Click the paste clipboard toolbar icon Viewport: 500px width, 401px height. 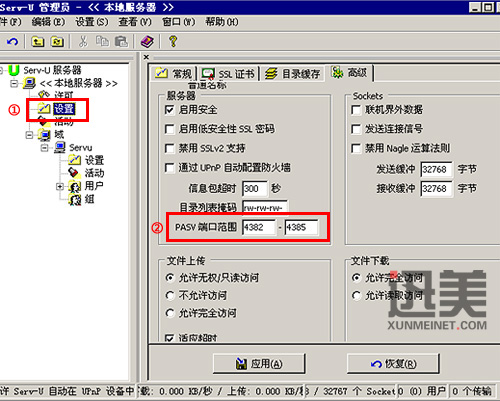pos(121,42)
